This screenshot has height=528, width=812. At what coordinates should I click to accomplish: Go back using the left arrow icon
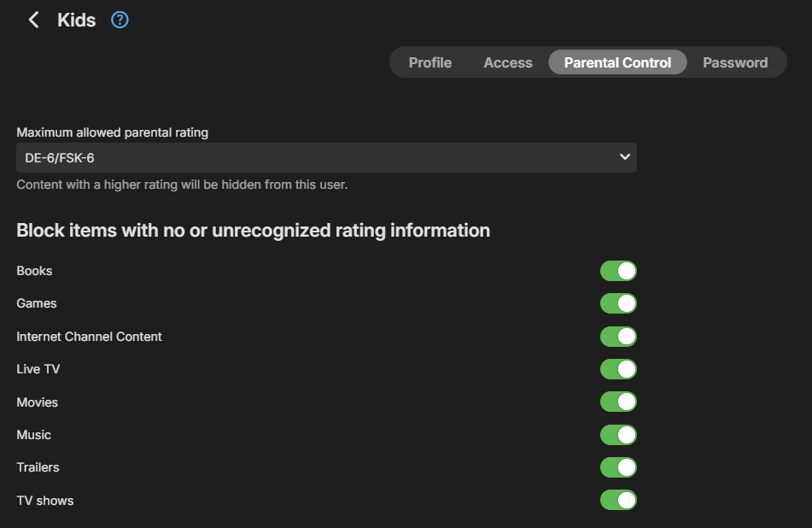point(33,21)
